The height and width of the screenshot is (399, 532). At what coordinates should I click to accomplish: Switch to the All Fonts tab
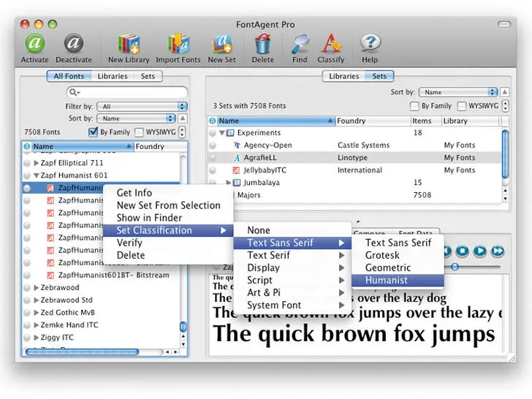click(69, 76)
